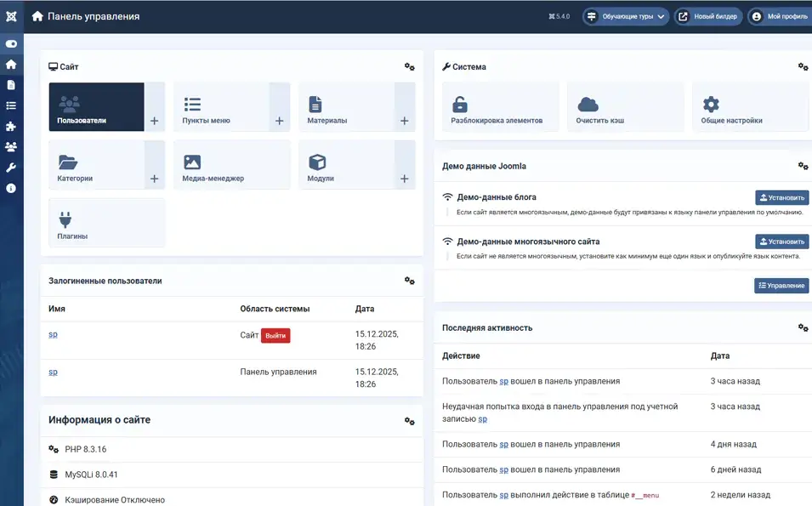
Task: Open the Мой профиль user menu
Action: pos(780,16)
